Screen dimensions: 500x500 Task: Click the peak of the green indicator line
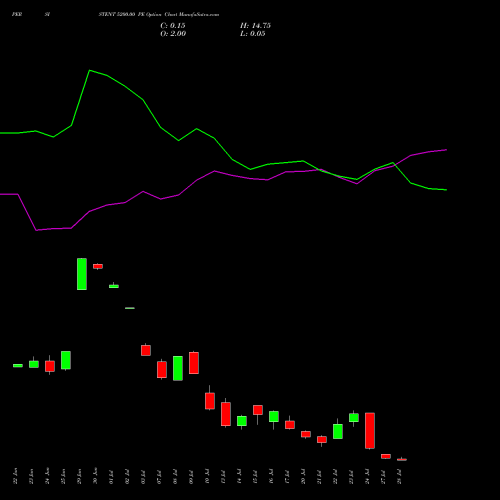pyautogui.click(x=89, y=70)
